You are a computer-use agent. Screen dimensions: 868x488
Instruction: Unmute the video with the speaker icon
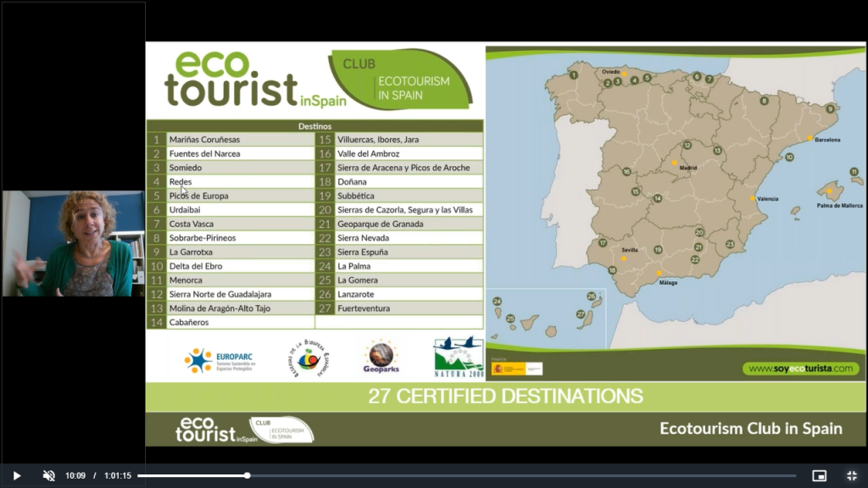(49, 475)
